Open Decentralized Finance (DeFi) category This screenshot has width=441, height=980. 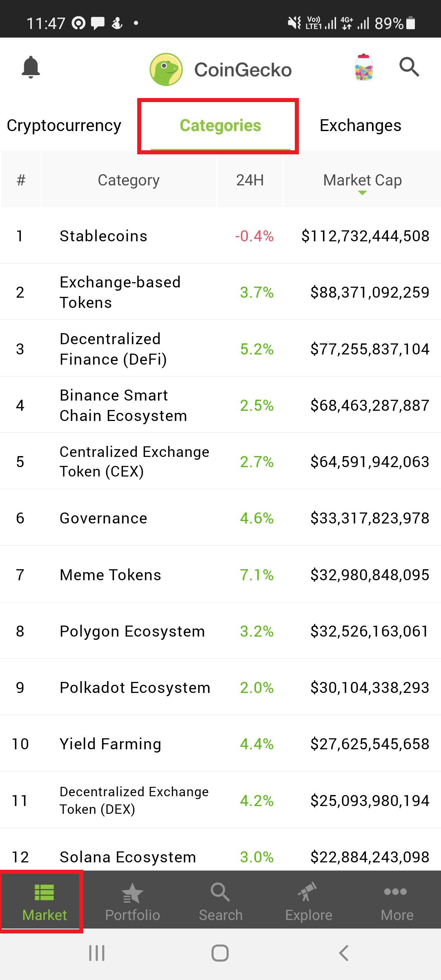[220, 349]
